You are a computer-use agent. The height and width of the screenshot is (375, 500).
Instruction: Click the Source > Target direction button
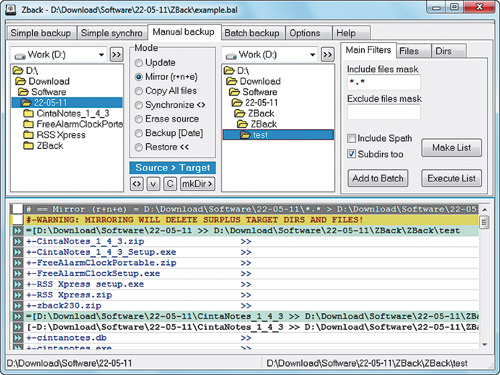173,168
